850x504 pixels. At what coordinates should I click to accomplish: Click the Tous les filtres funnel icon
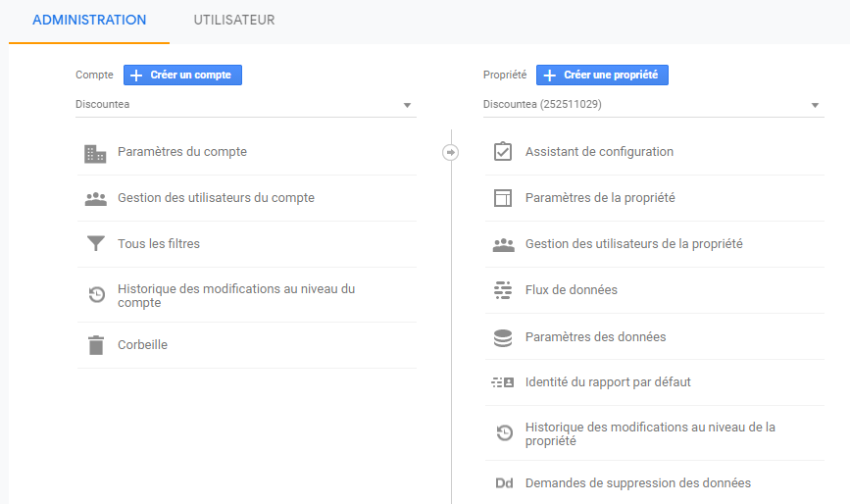(x=96, y=243)
